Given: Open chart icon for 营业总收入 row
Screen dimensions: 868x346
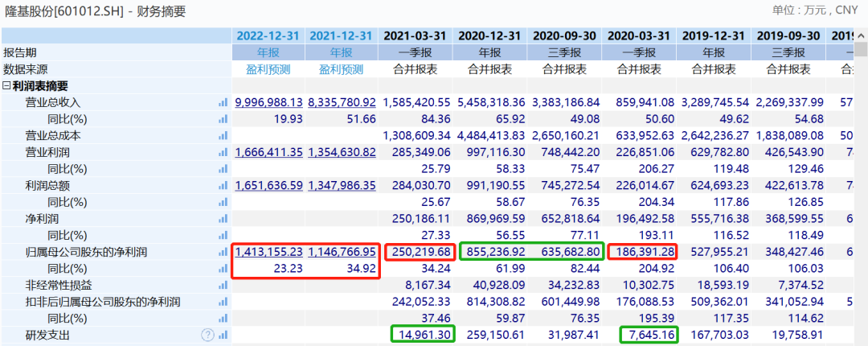Looking at the screenshot, I should tap(223, 102).
